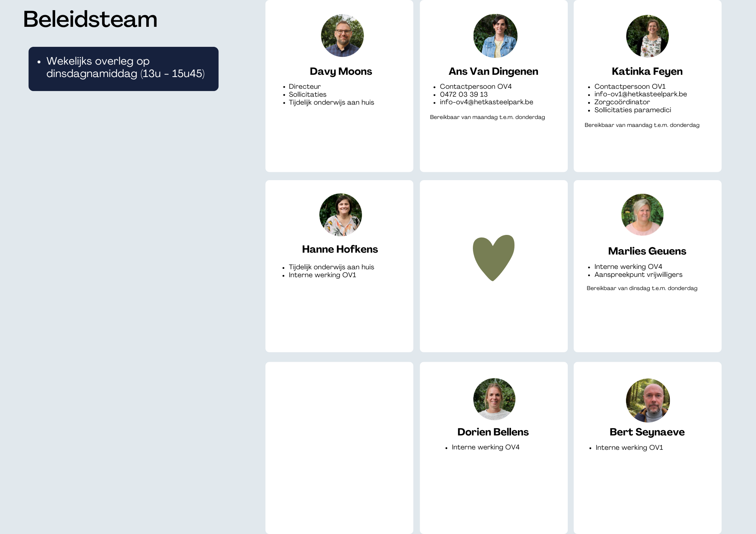Click Ans Van Dingenen's profile photo

[495, 36]
